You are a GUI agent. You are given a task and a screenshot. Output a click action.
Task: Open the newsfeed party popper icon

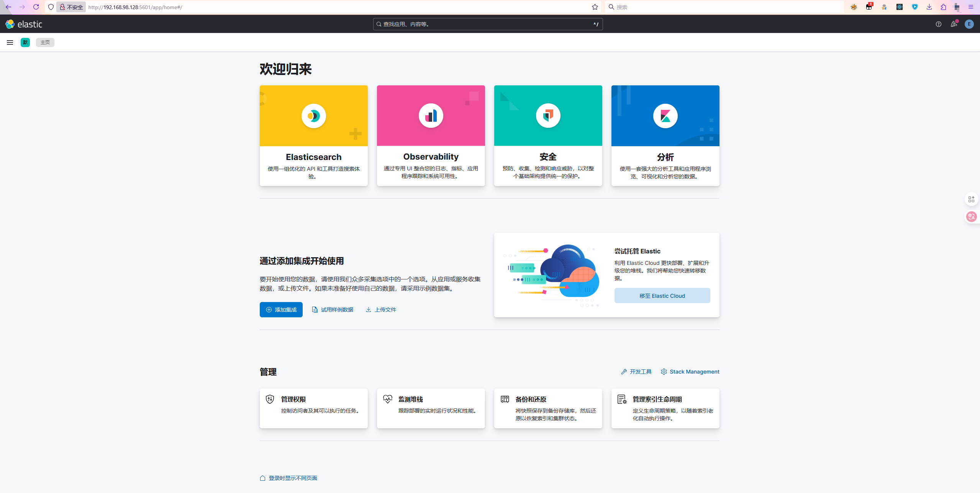coord(954,24)
